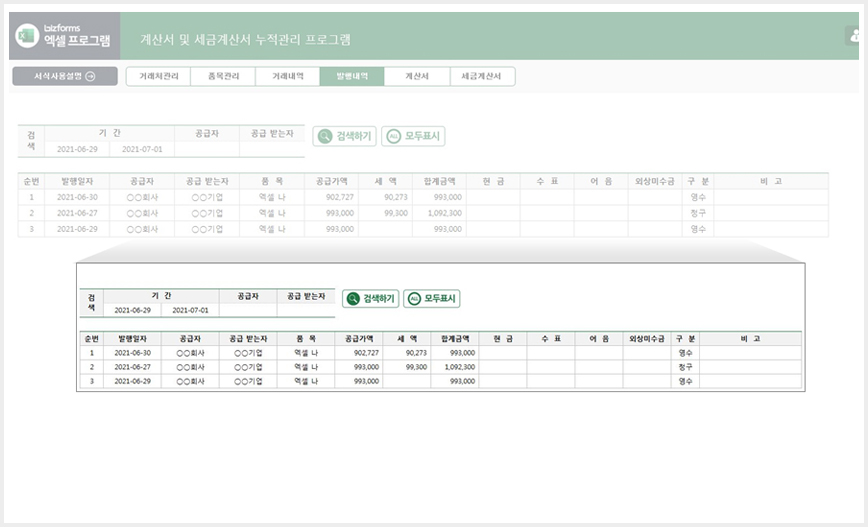868x527 pixels.
Task: Click 2021-06-30 date in faded upper table
Action: point(77,197)
